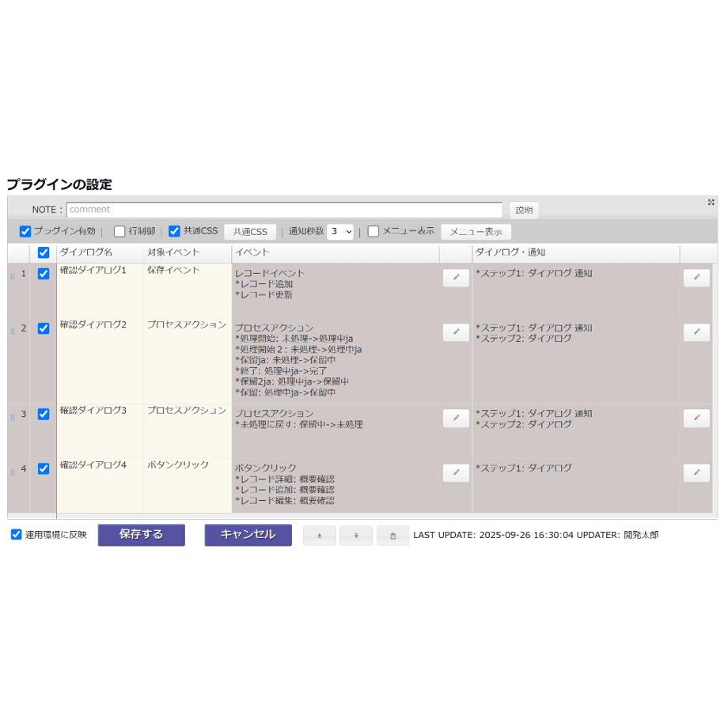Click the upload settings icon button

click(x=356, y=536)
